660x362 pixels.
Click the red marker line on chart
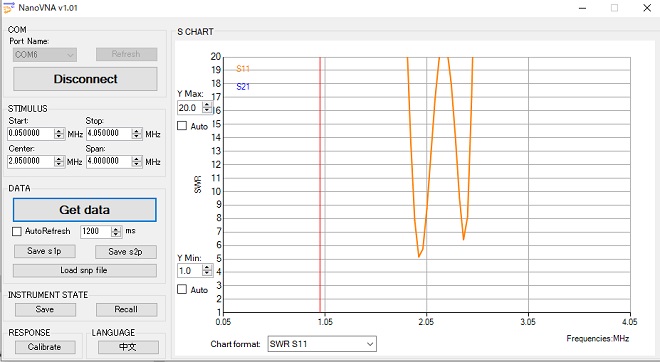pos(320,185)
